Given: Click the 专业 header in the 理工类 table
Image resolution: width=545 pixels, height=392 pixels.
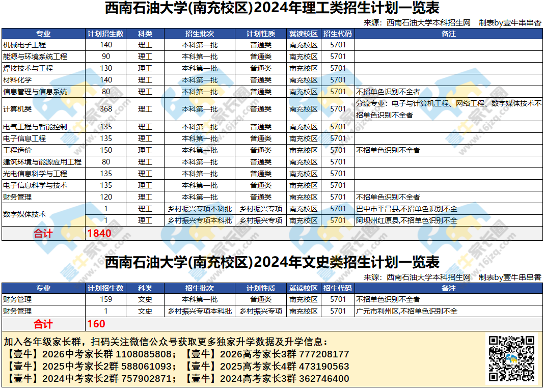Looking at the screenshot, I should click(43, 34).
